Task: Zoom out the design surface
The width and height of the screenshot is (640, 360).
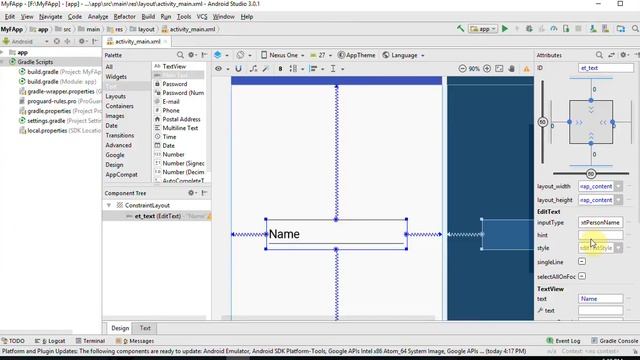Action: 462,69
